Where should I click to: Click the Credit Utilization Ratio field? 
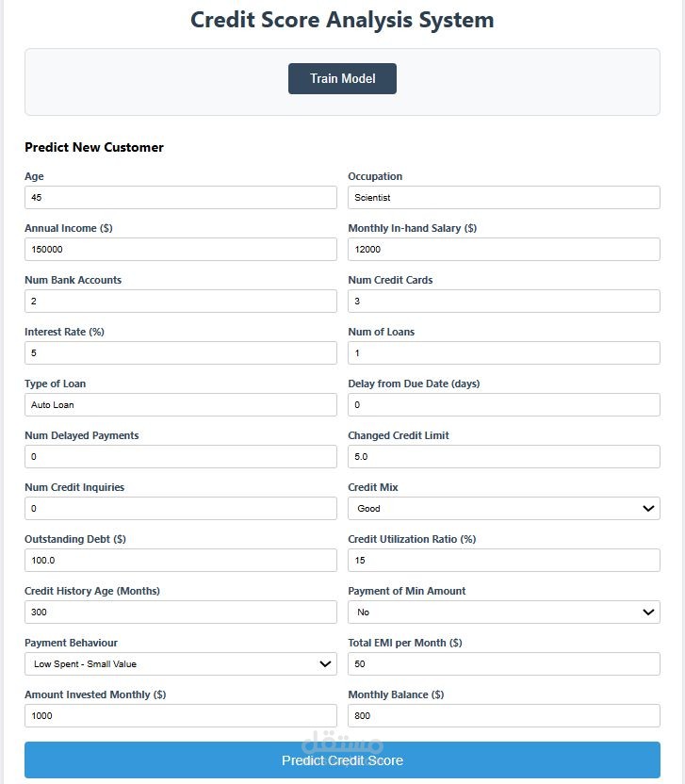(503, 560)
